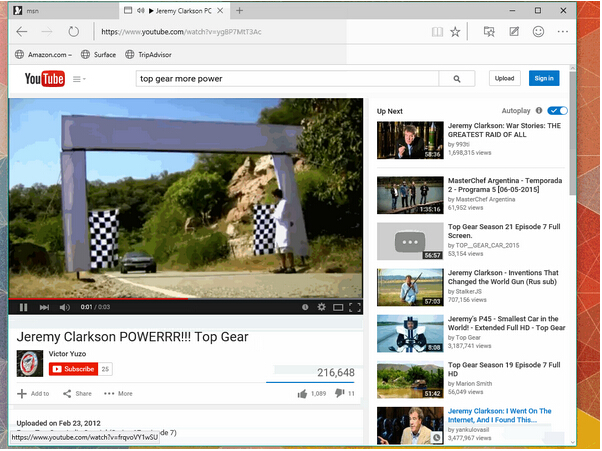The image size is (602, 451).
Task: Skip to next video
Action: [x=45, y=307]
